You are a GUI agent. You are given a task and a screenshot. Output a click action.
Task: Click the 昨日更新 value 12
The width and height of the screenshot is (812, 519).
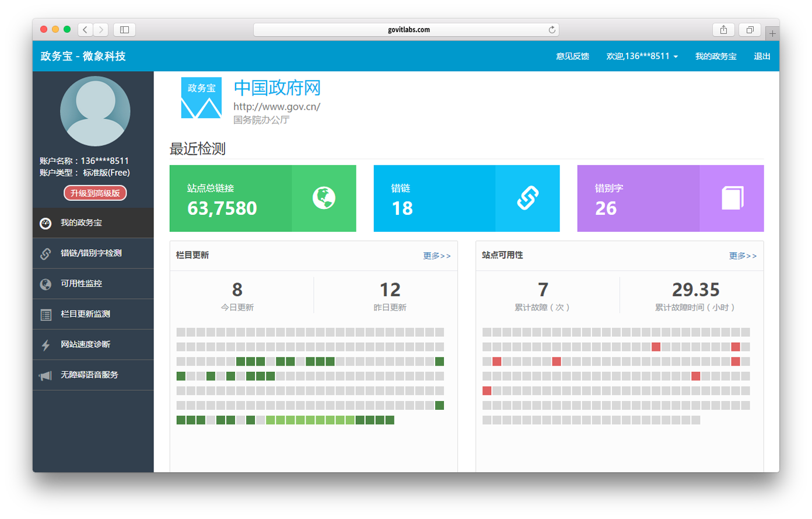pyautogui.click(x=390, y=290)
